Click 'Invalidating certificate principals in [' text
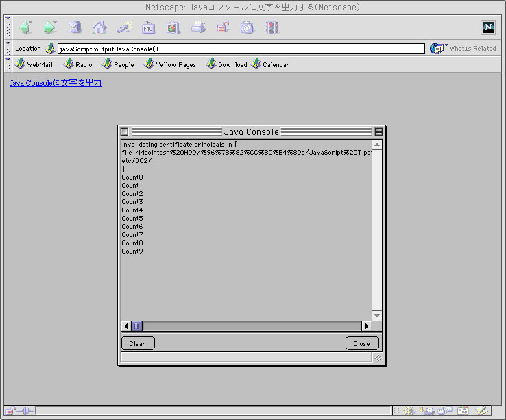506x420 pixels. (180, 144)
